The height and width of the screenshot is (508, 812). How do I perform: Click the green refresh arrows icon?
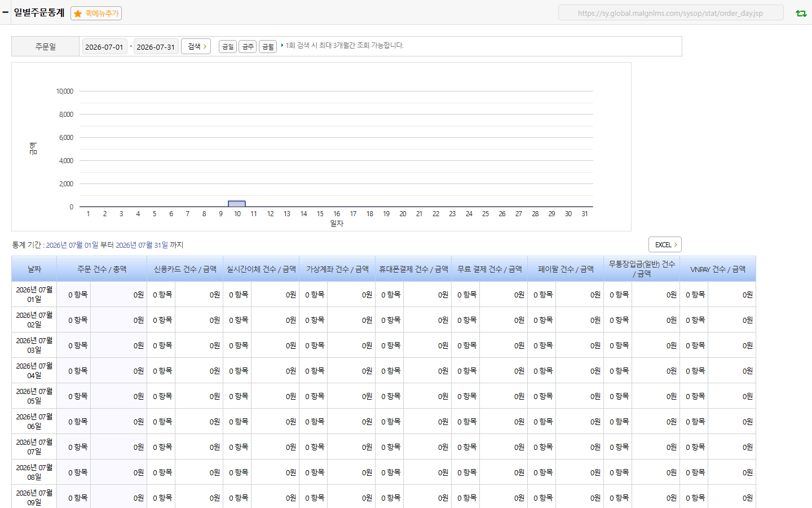pyautogui.click(x=801, y=13)
